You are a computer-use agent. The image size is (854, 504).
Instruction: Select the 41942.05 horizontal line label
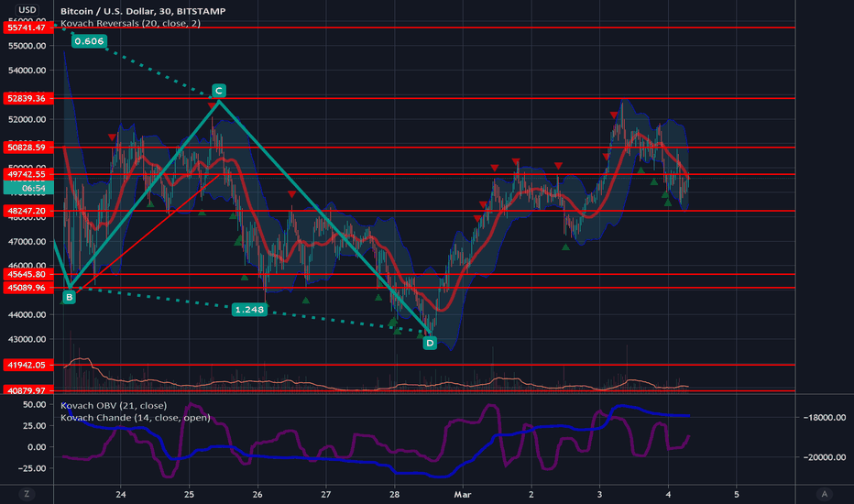(27, 365)
